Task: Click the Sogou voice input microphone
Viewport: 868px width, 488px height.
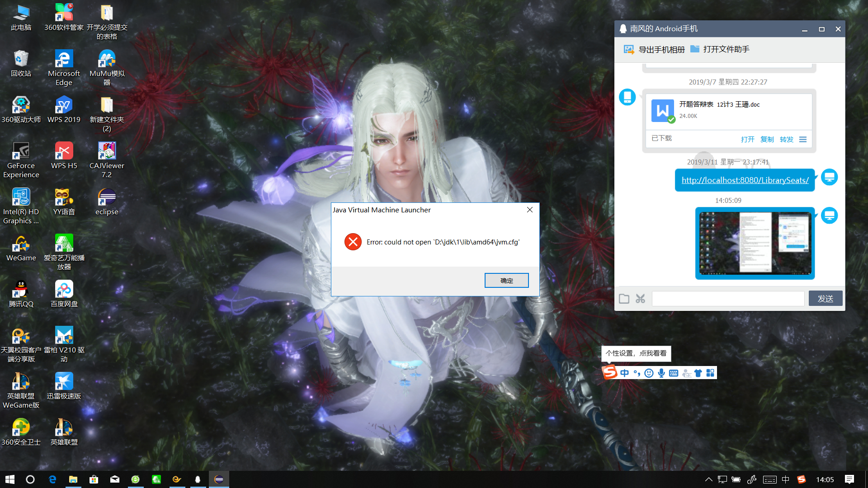Action: coord(661,373)
